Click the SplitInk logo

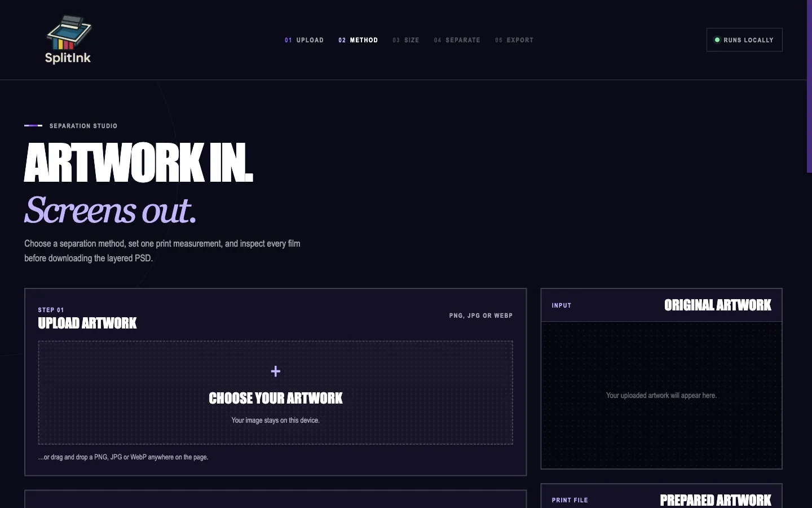(68, 40)
